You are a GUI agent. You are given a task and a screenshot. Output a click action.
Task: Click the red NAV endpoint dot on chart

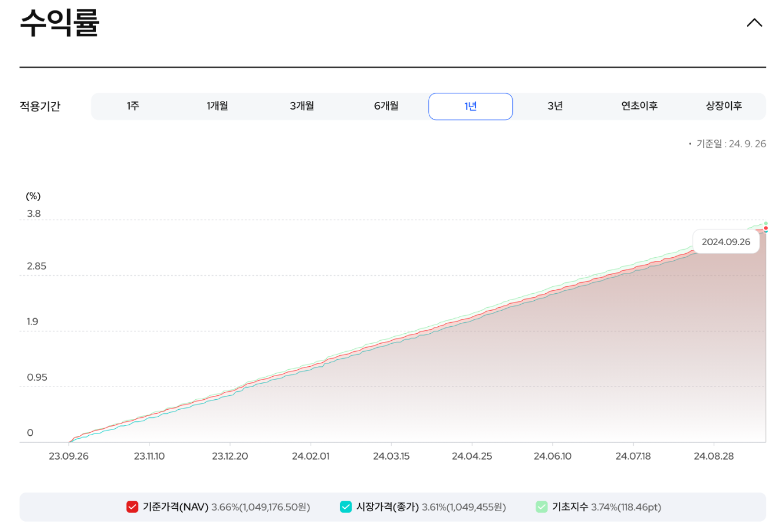click(x=765, y=228)
